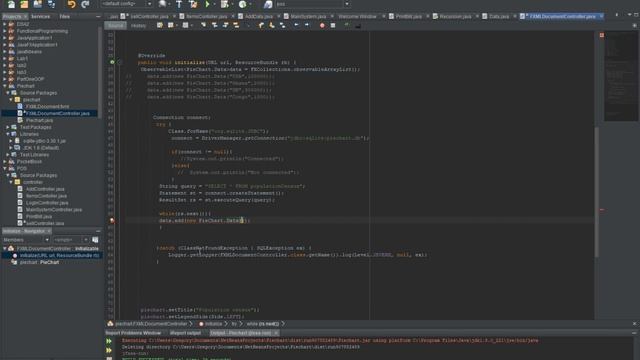
Task: Click the re-run green arrows icon in Output
Action: pos(109,341)
